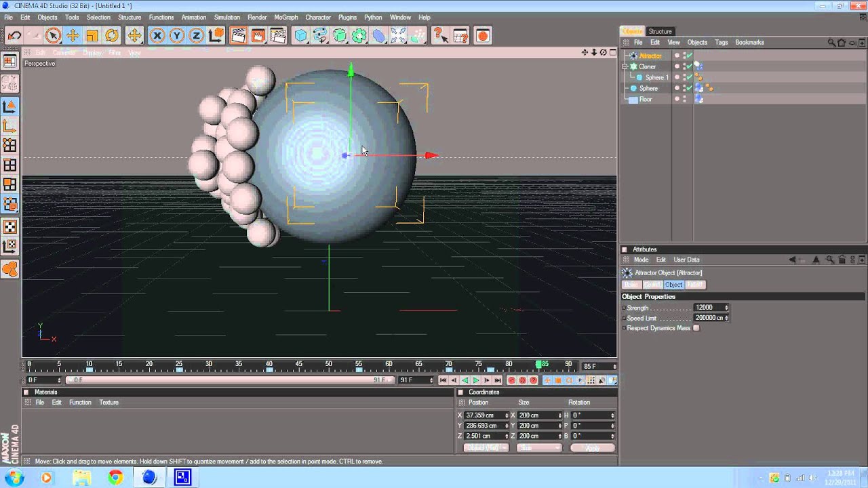The width and height of the screenshot is (868, 488).
Task: Open the Materials panel Function menu
Action: (80, 403)
